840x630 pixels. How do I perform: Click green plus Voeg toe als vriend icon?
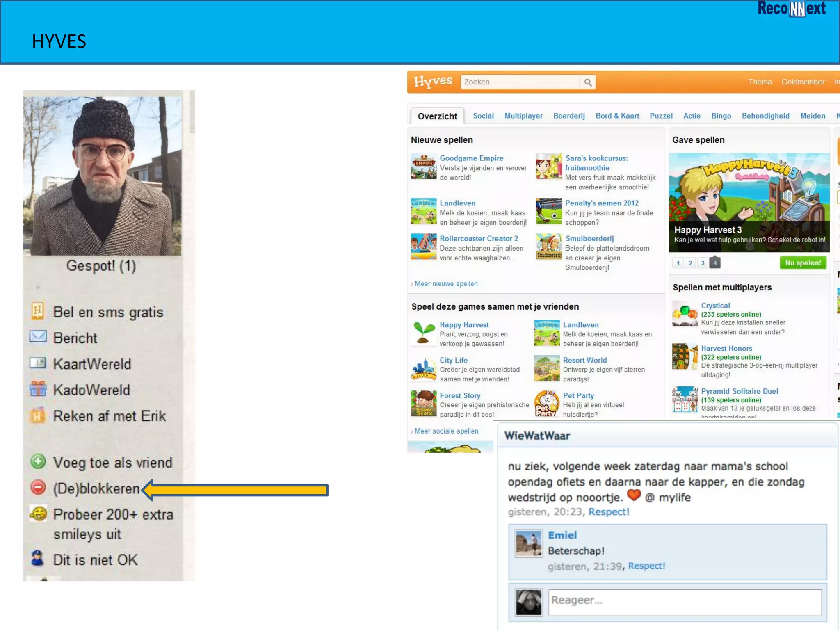coord(38,461)
